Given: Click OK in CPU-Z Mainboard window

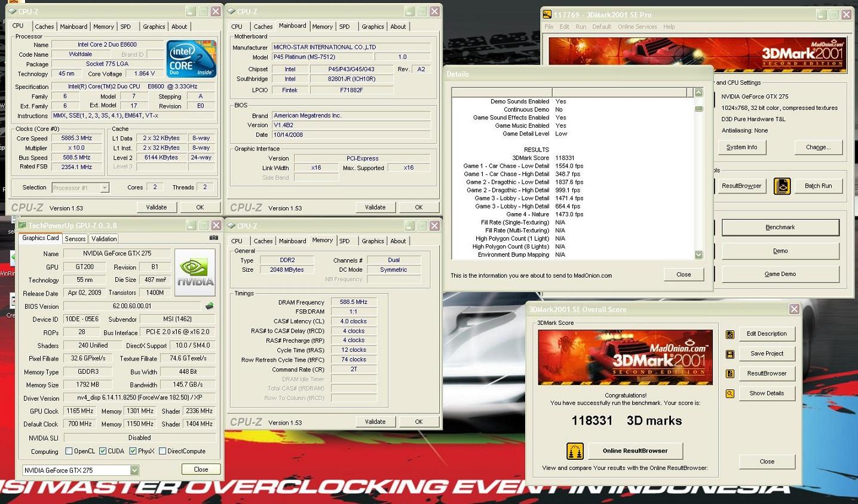Looking at the screenshot, I should click(419, 207).
